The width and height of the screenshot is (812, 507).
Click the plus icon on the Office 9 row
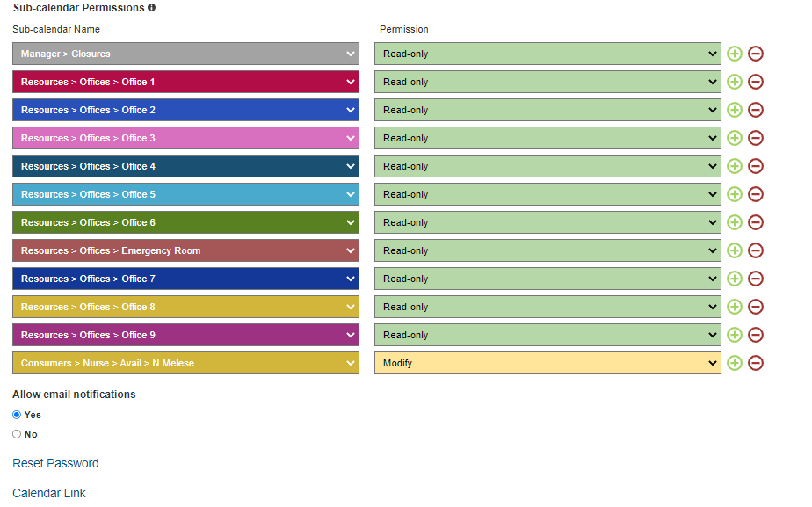735,335
